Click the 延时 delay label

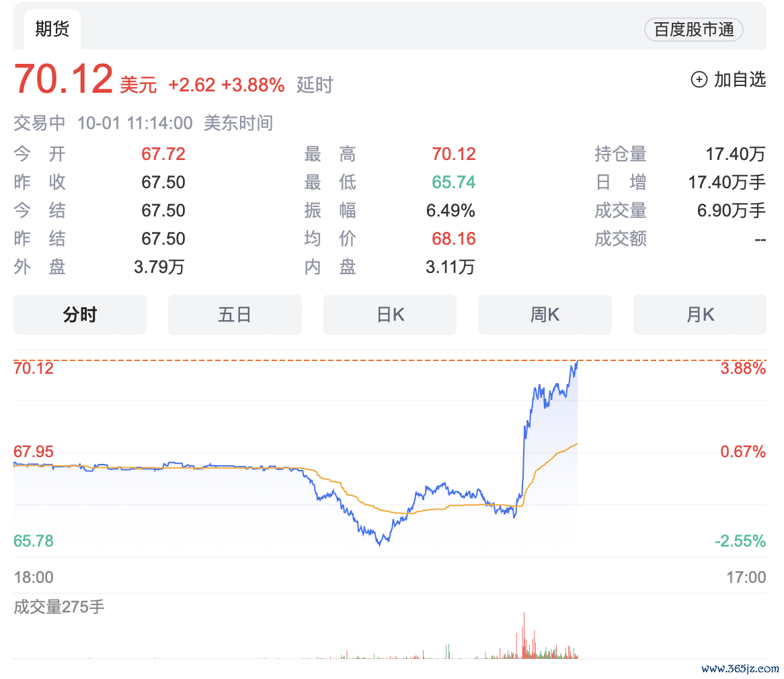315,85
